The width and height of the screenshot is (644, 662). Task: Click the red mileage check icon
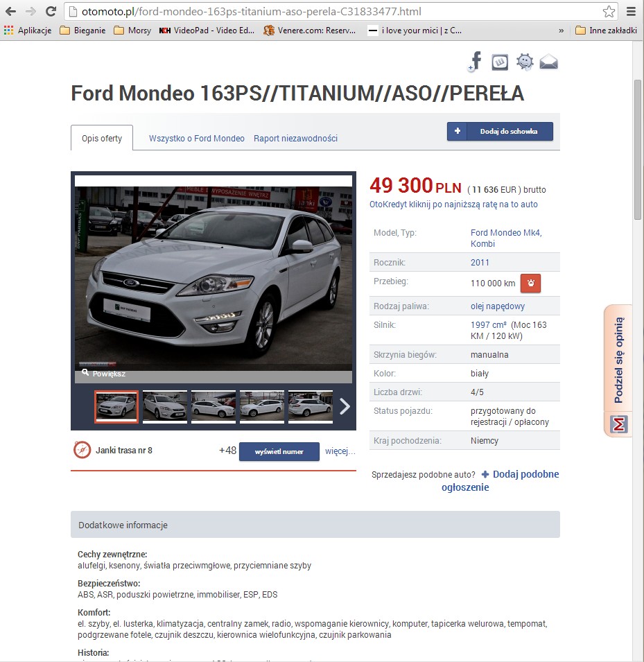tap(530, 284)
